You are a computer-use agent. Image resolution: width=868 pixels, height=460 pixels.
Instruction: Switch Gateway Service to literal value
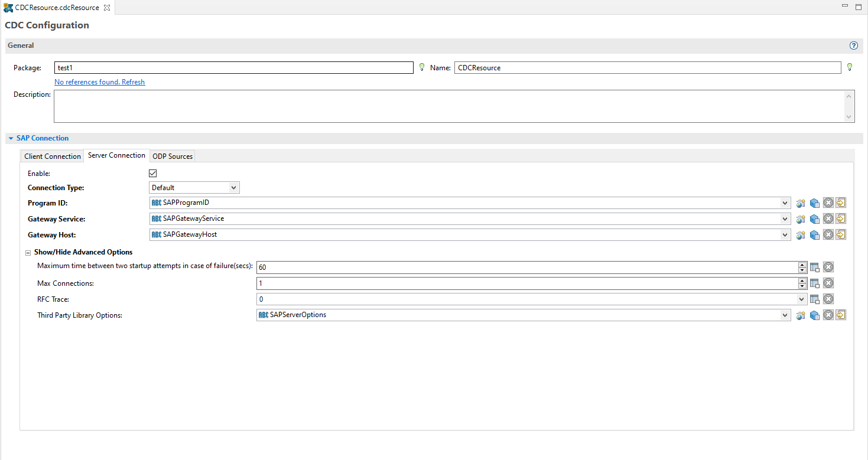[x=841, y=218]
